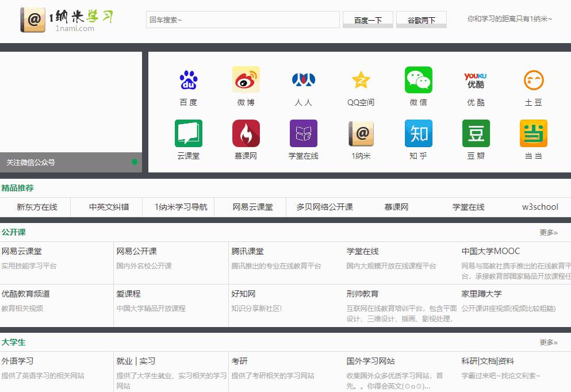Open the 豆瓣 icon

tap(475, 133)
